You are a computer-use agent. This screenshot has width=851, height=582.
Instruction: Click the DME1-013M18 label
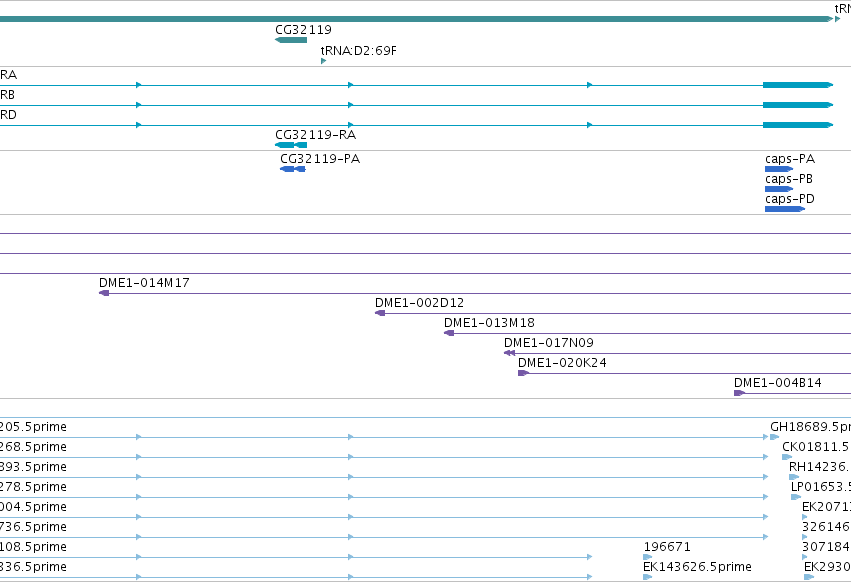(x=490, y=322)
